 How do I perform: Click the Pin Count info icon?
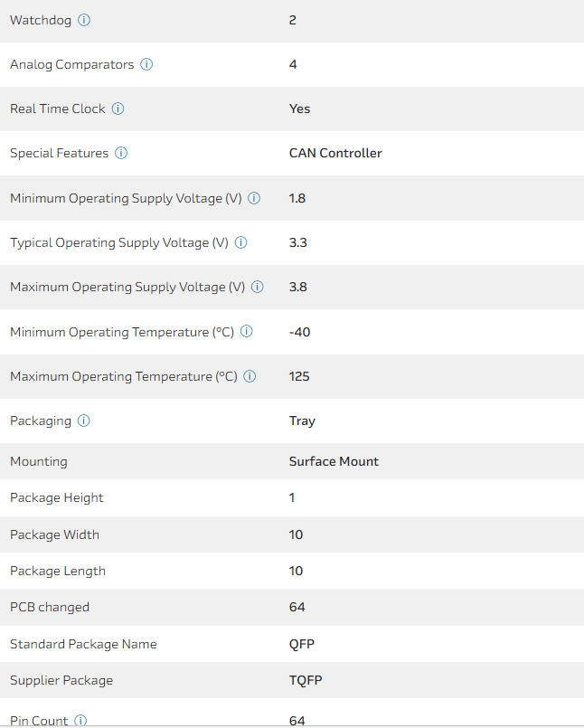pyautogui.click(x=80, y=721)
